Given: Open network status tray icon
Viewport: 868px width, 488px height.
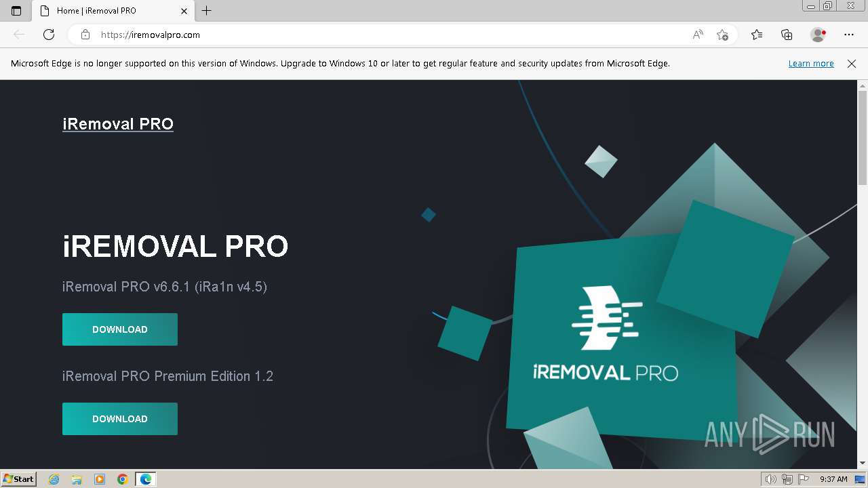Looking at the screenshot, I should click(787, 479).
